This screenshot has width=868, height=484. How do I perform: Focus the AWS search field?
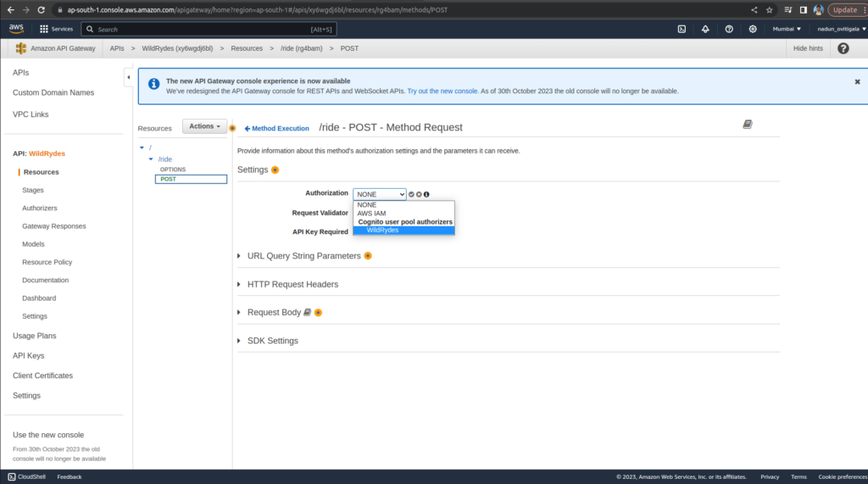(209, 30)
